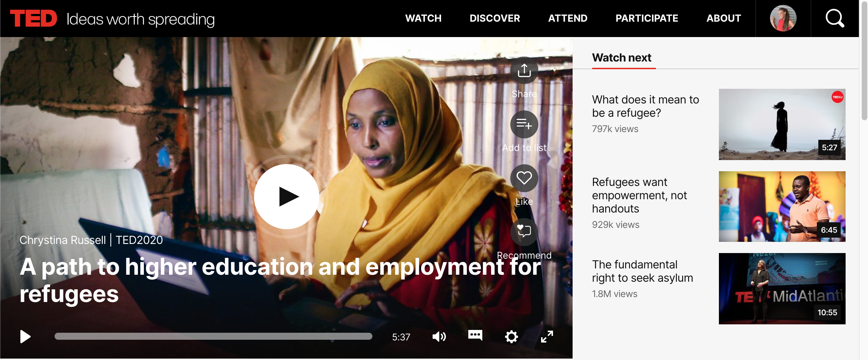Image resolution: width=868 pixels, height=360 pixels.
Task: Click the TED logo
Action: (34, 18)
